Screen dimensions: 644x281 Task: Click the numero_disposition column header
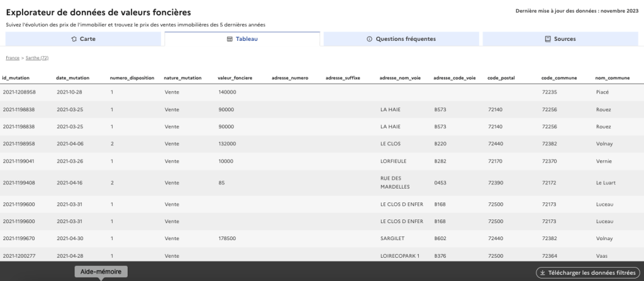[132, 78]
